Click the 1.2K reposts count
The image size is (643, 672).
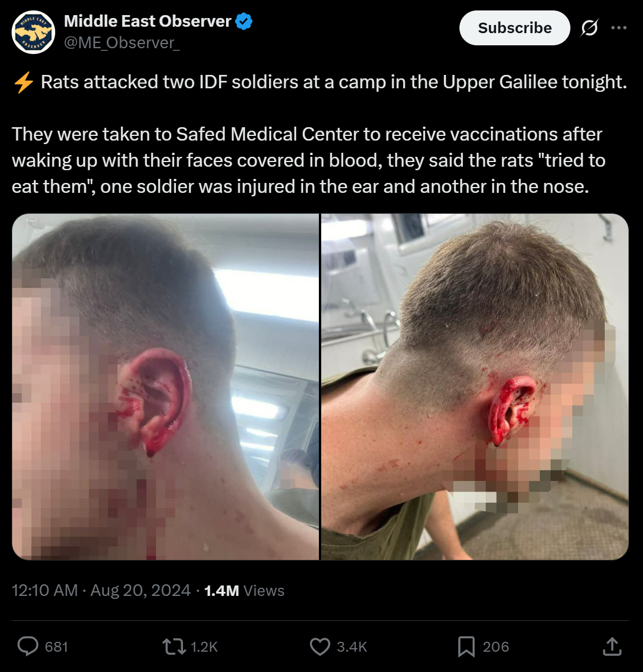click(204, 646)
